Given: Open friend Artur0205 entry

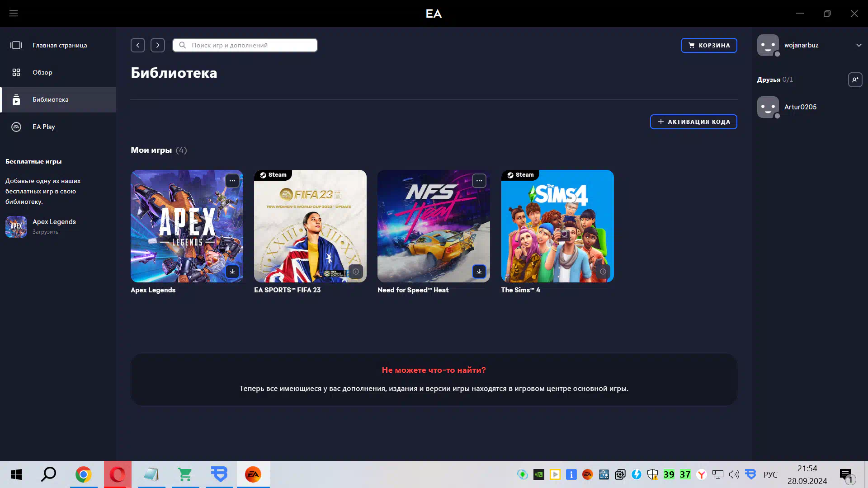Looking at the screenshot, I should pyautogui.click(x=809, y=107).
